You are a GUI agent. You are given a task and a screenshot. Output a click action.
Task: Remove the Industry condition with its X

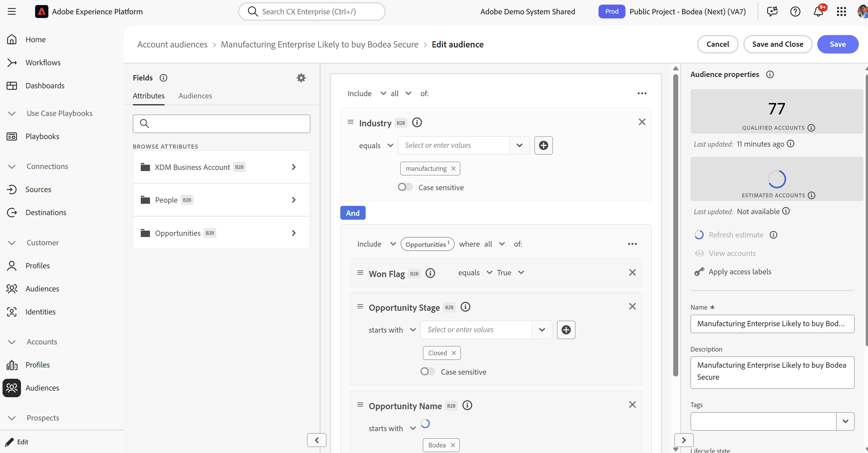642,122
